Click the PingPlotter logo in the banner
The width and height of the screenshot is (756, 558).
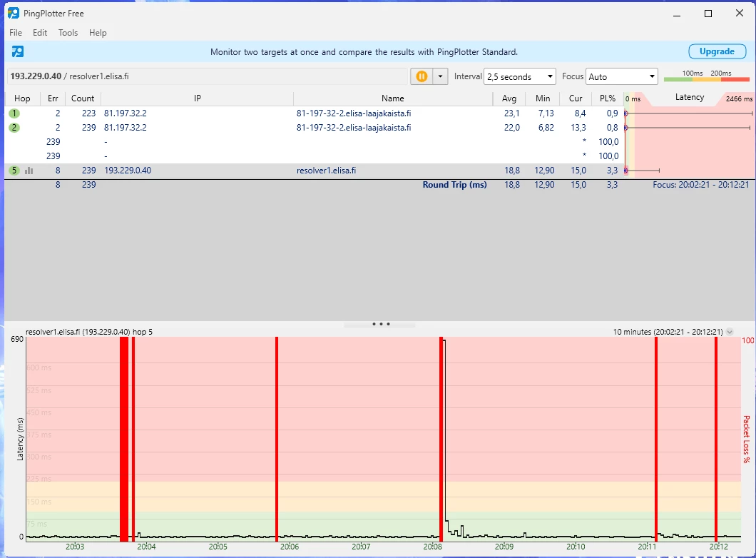click(18, 51)
